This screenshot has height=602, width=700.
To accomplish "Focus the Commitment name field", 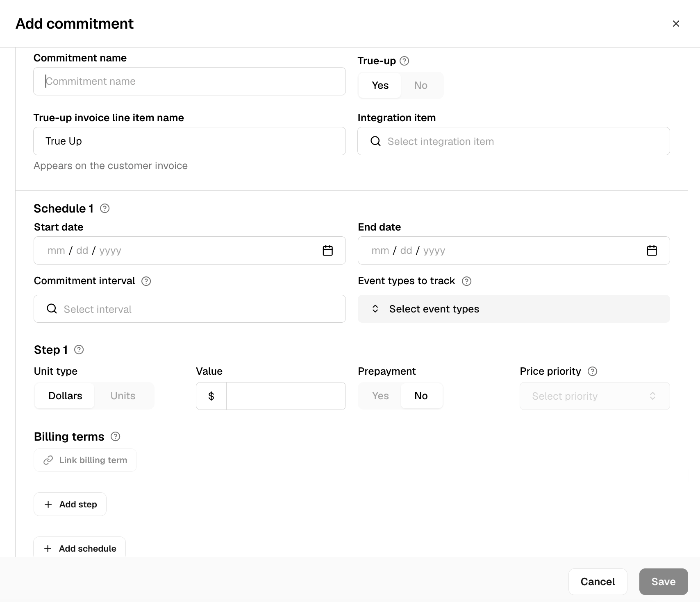I will [190, 81].
